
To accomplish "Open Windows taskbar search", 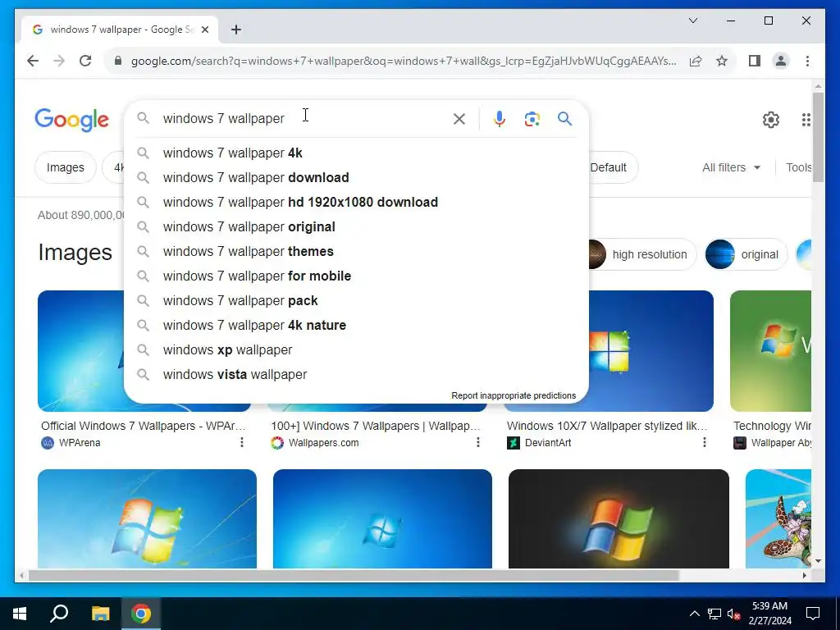I will [59, 614].
